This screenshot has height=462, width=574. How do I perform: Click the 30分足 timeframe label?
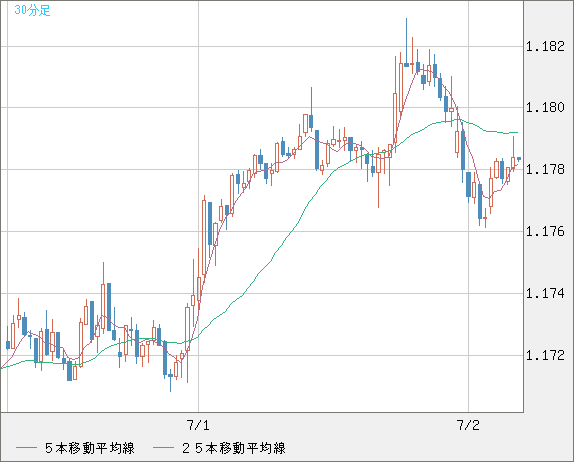point(32,10)
